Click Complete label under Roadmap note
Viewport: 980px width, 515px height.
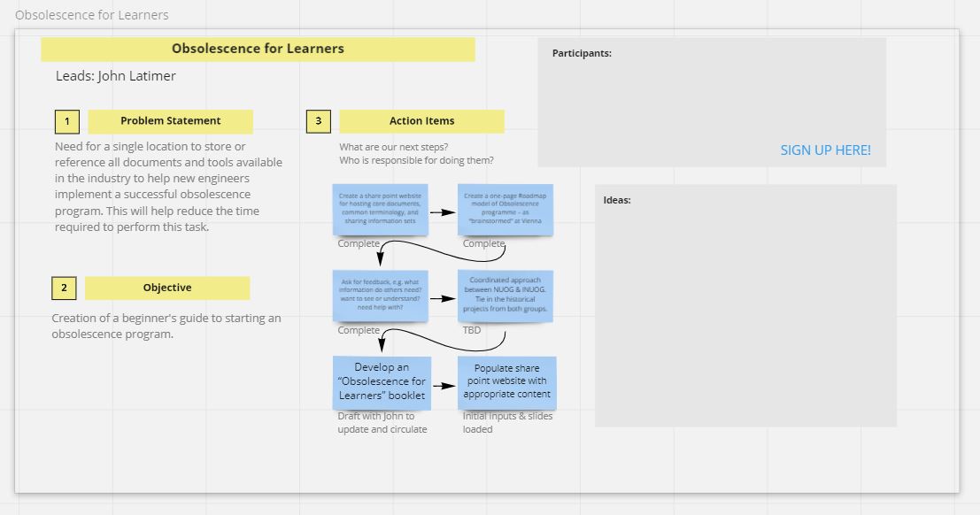pos(483,243)
